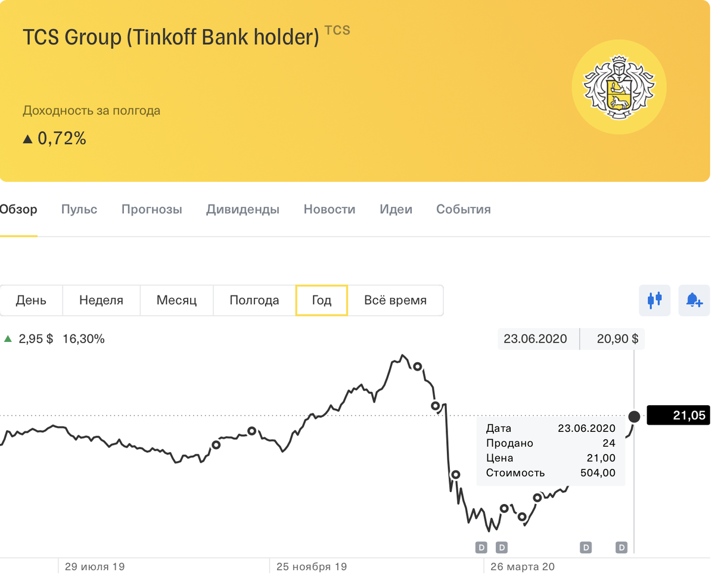Image resolution: width=715 pixels, height=588 pixels.
Task: Set chart period to Год
Action: coord(322,300)
